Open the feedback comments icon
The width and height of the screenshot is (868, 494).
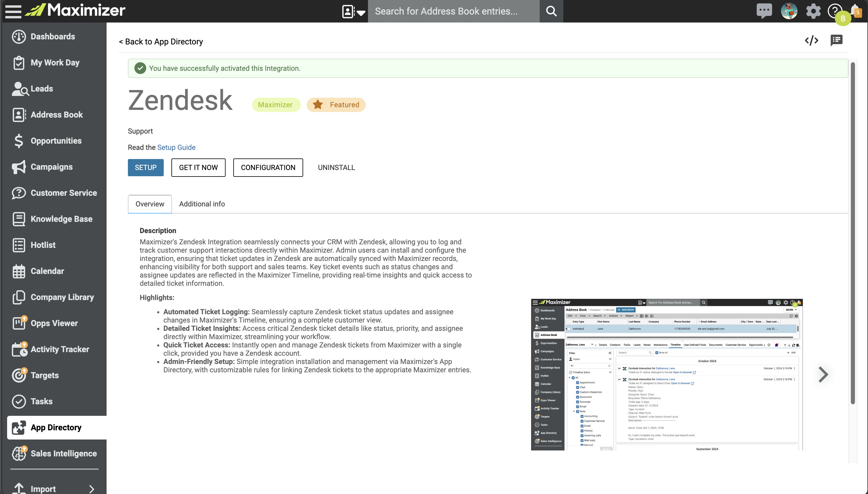(x=836, y=40)
